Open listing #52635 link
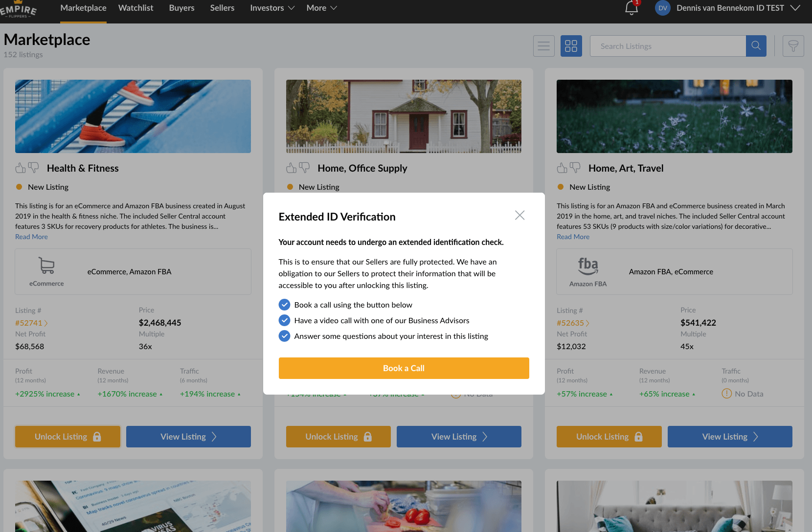The width and height of the screenshot is (812, 532). pos(573,323)
